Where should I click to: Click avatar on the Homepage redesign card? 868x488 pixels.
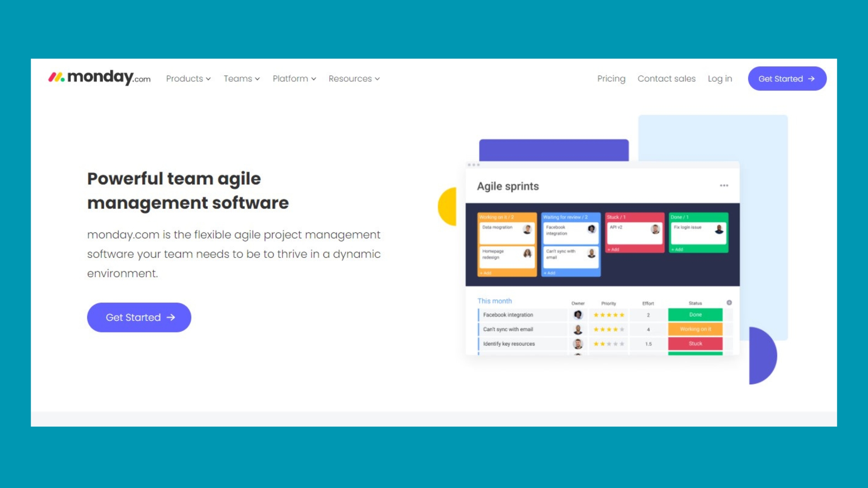tap(527, 253)
